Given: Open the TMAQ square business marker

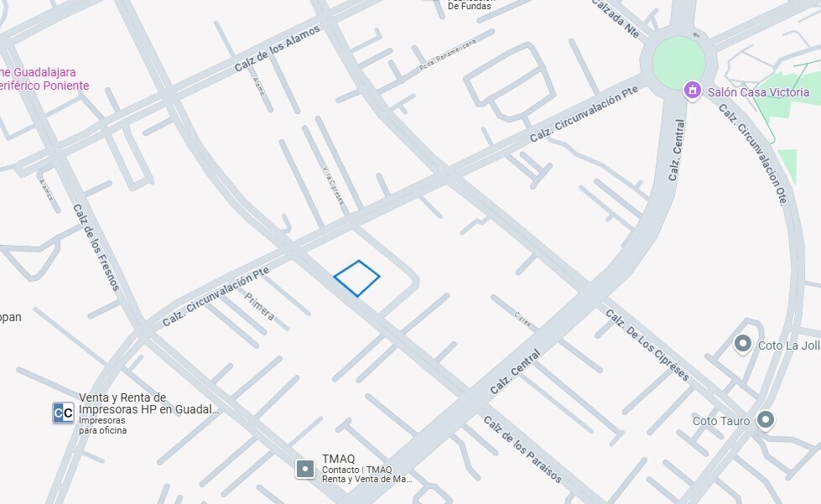Looking at the screenshot, I should [305, 469].
